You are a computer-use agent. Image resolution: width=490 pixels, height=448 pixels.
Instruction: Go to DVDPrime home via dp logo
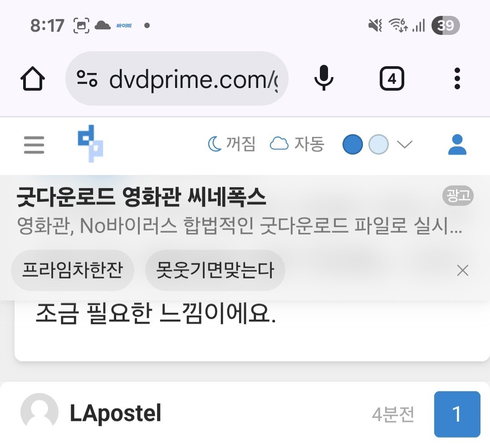click(x=90, y=144)
